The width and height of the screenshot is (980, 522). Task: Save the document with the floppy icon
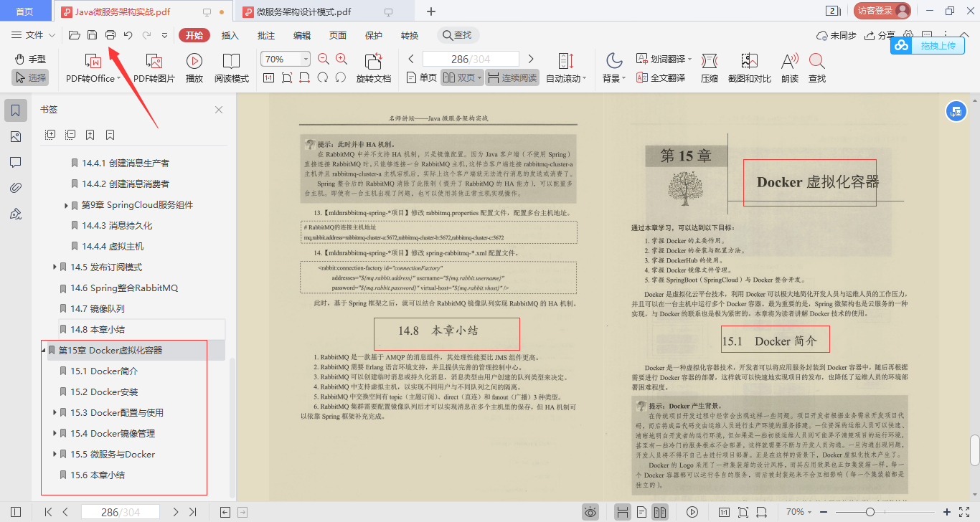tap(92, 35)
